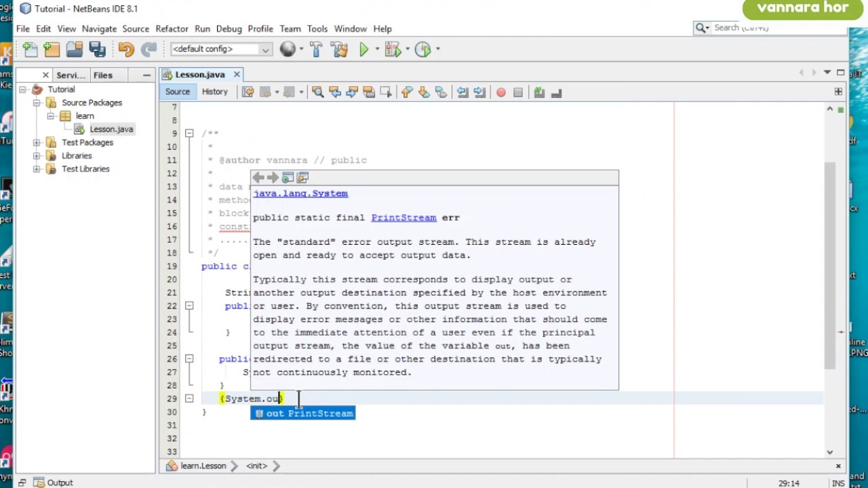Open the Navigate menu

pyautogui.click(x=99, y=28)
